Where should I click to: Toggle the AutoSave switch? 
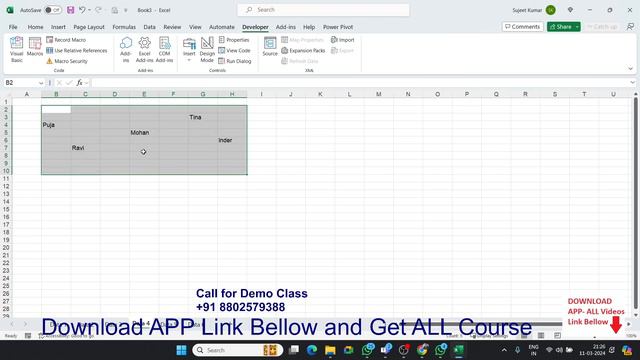pyautogui.click(x=53, y=10)
